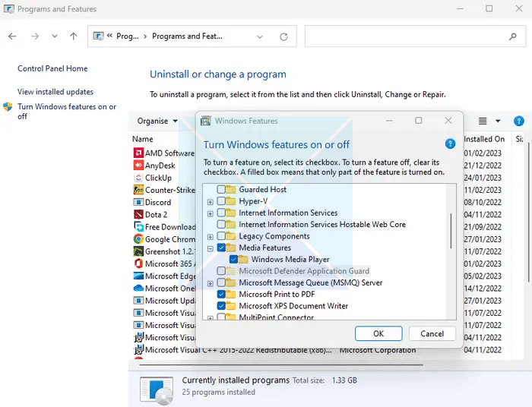Expand the Hyper-V tree node
The height and width of the screenshot is (407, 532).
[x=211, y=202]
